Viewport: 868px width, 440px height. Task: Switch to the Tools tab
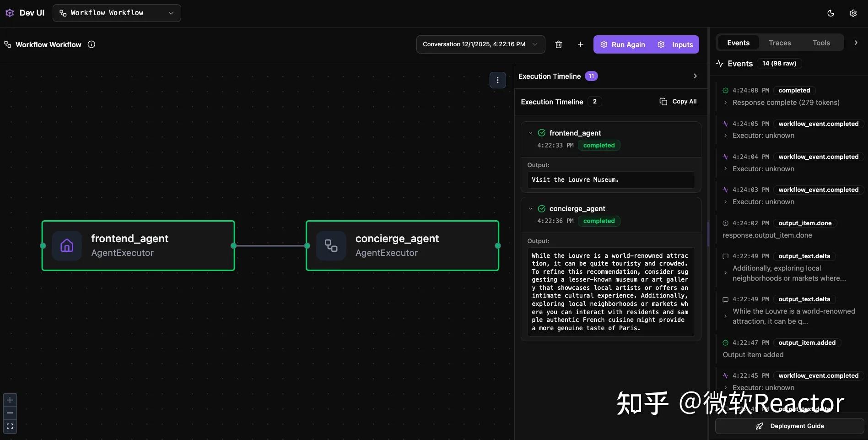coord(821,42)
